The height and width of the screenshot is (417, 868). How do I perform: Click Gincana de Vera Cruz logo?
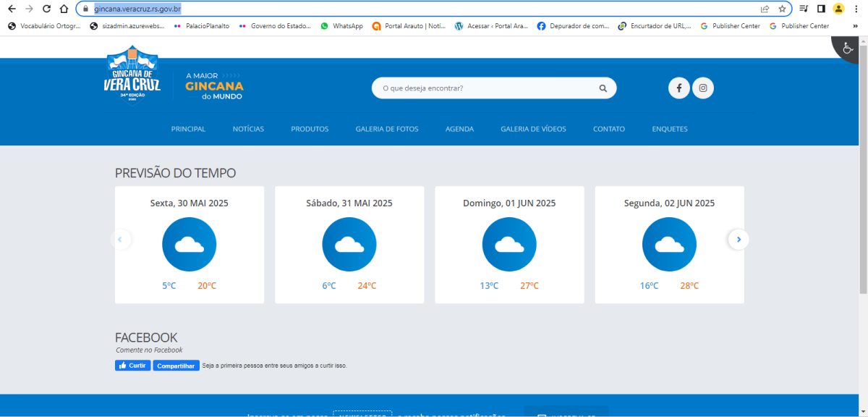132,75
